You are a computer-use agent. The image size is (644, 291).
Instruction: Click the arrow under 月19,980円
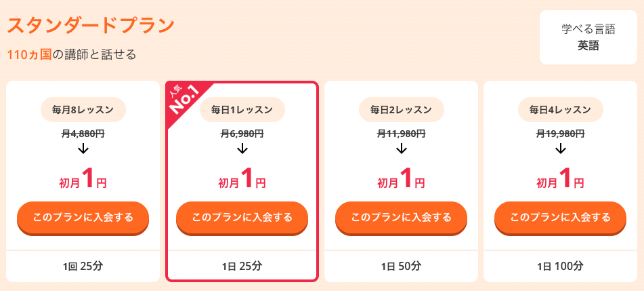[561, 148]
